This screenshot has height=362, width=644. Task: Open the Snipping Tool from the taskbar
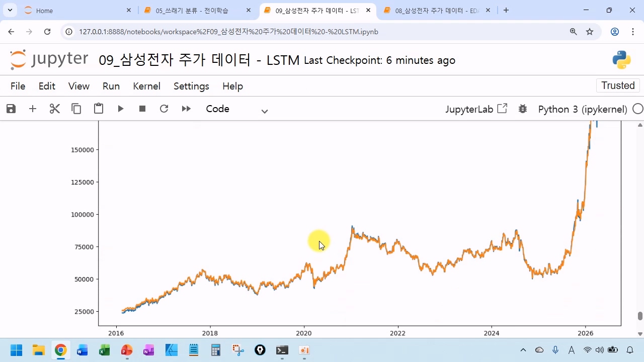pos(237,350)
